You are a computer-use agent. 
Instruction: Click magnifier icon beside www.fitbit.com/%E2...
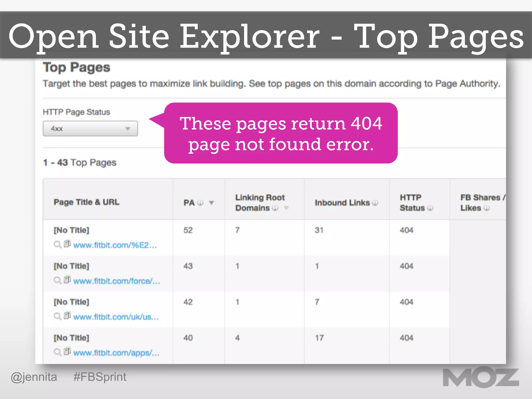[57, 244]
